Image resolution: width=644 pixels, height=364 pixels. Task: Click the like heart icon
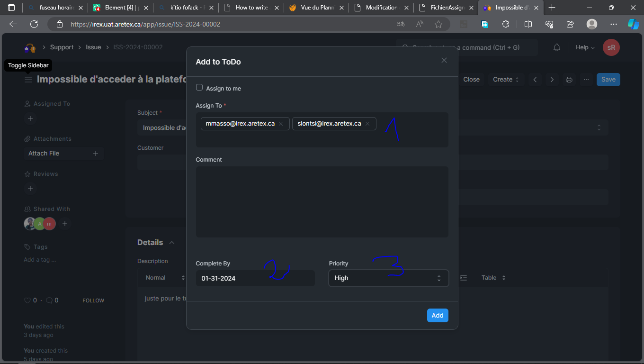pyautogui.click(x=27, y=300)
